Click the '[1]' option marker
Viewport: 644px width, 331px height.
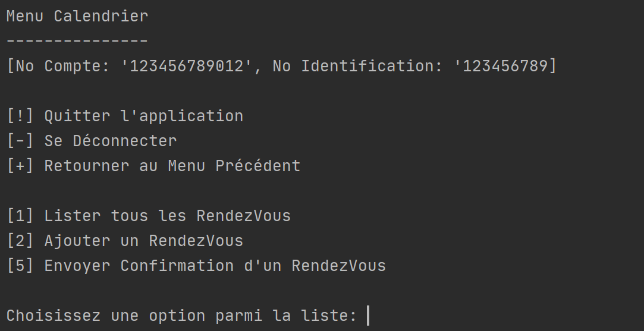point(20,216)
